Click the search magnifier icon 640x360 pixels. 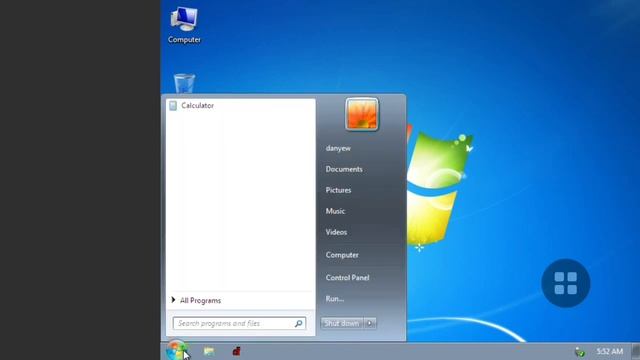pos(298,323)
